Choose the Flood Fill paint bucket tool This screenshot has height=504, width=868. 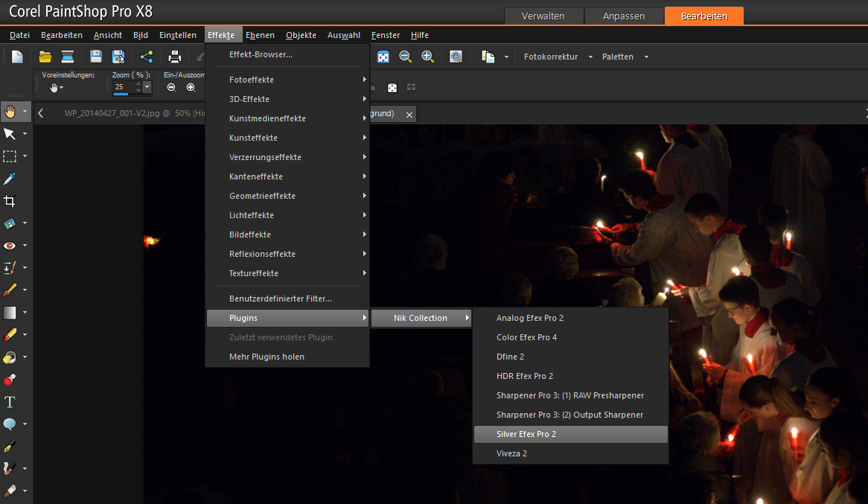(10, 357)
